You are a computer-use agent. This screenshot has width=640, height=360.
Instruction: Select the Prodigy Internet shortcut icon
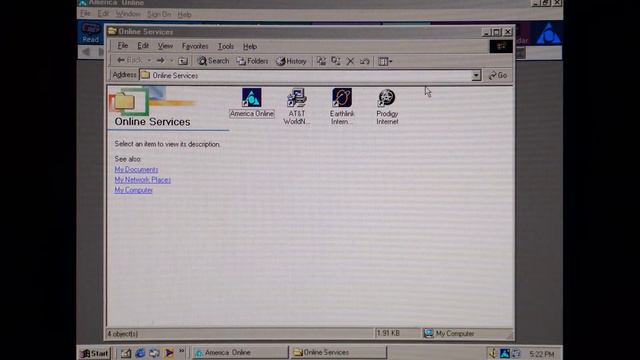387,98
